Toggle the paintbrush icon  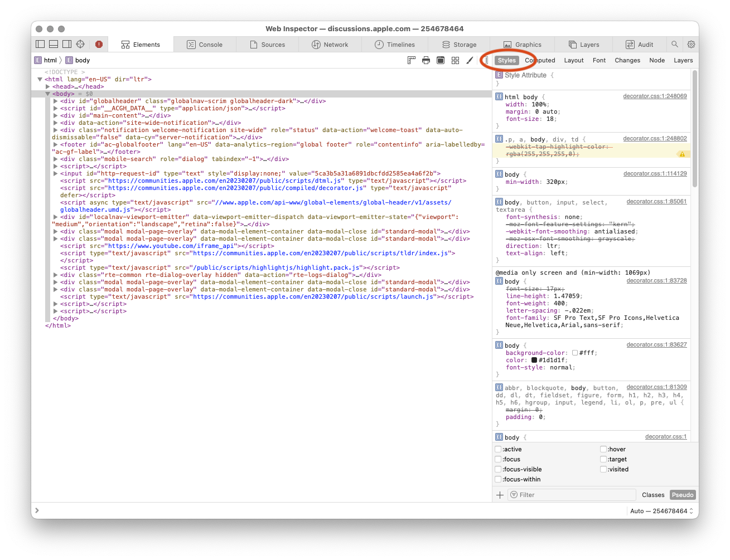coord(470,60)
